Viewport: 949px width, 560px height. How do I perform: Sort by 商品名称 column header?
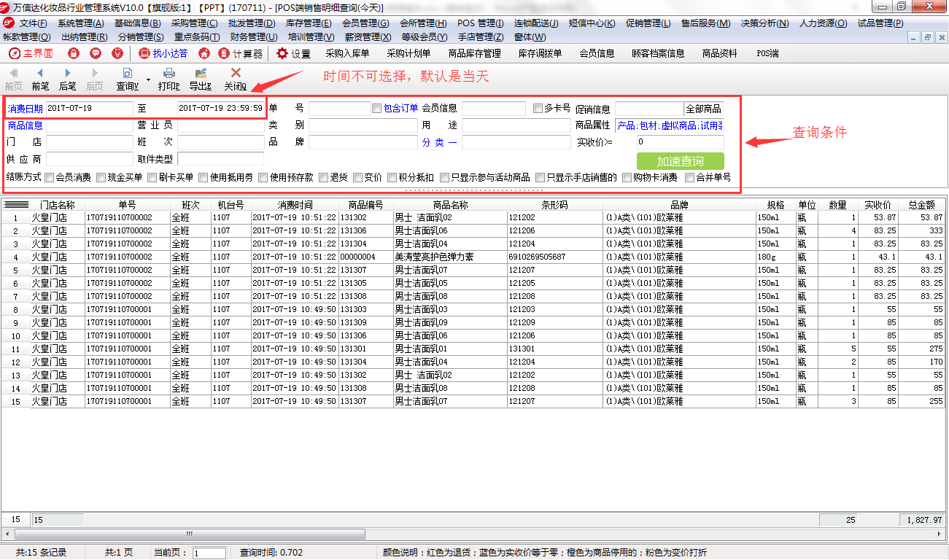pos(450,205)
